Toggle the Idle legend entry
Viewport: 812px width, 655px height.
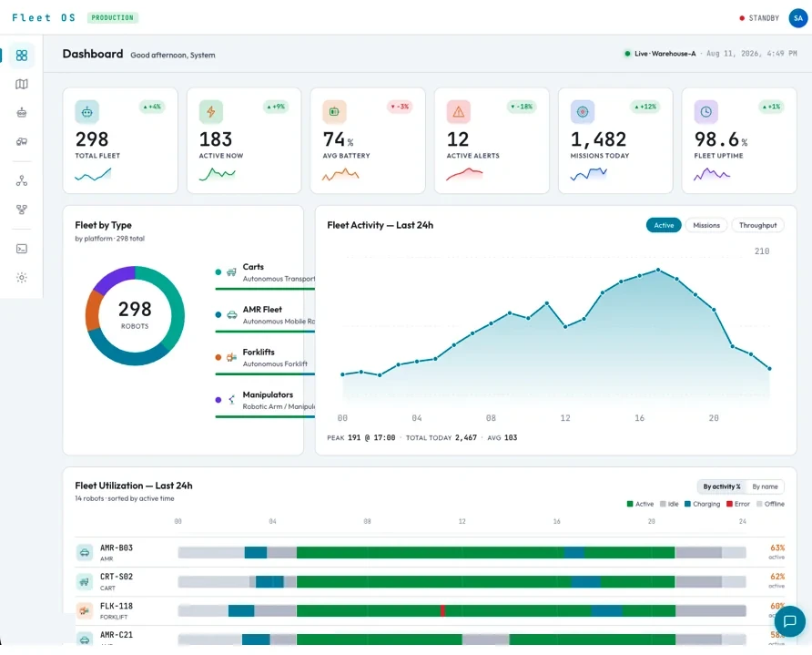click(x=669, y=504)
